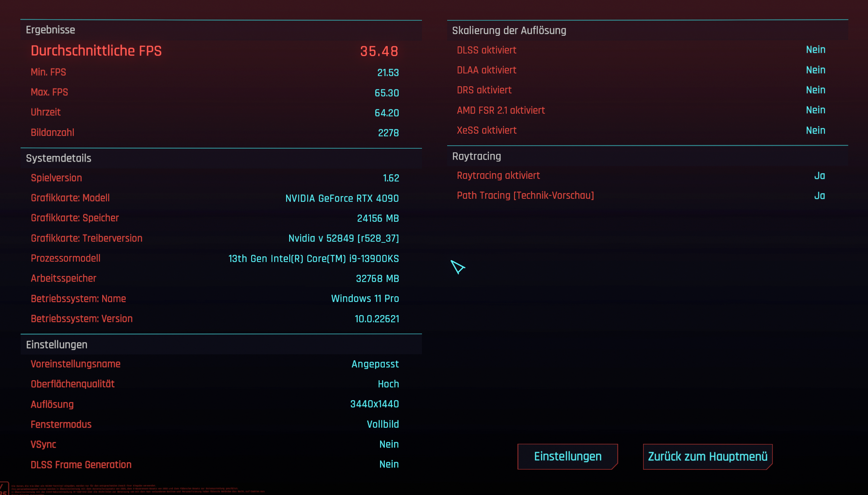This screenshot has height=495, width=868.
Task: Click the Oberflächenqualität Hoch value
Action: click(388, 384)
